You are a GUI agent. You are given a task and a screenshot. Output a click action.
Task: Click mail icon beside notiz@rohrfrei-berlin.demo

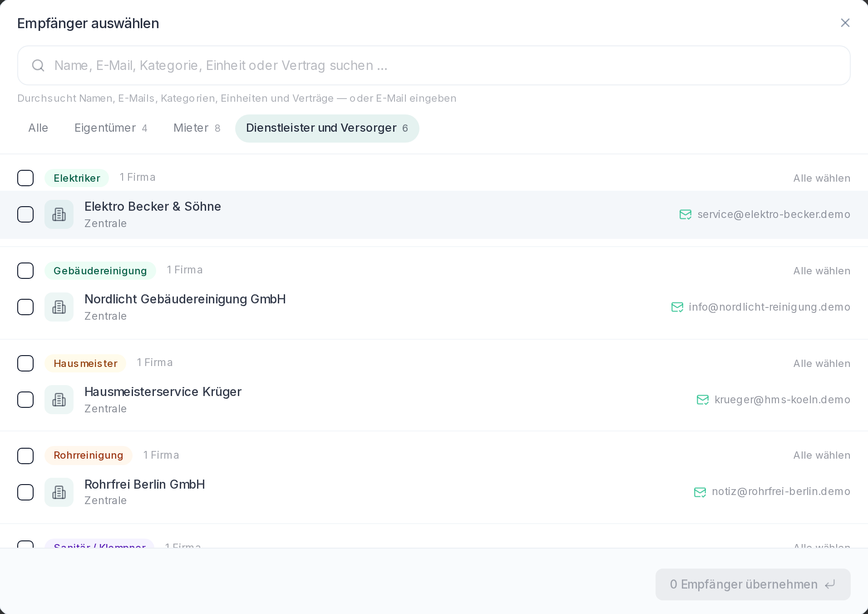coord(700,492)
